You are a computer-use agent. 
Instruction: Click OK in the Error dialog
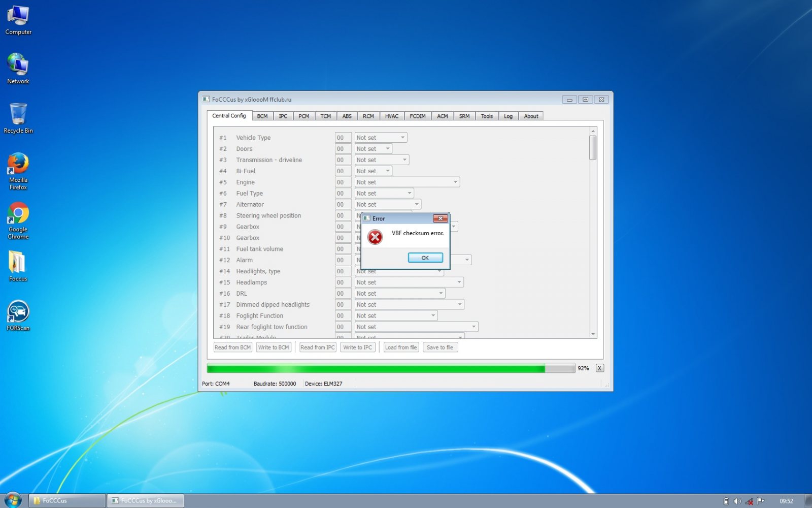[x=425, y=258]
